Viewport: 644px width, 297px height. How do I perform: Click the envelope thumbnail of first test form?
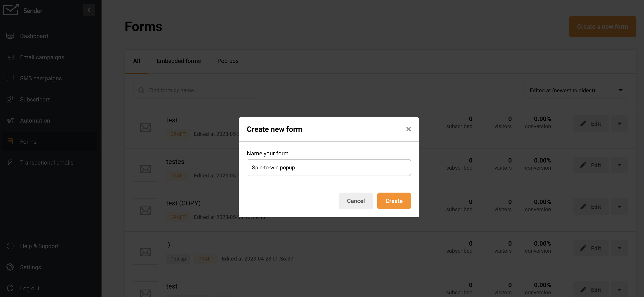point(146,127)
